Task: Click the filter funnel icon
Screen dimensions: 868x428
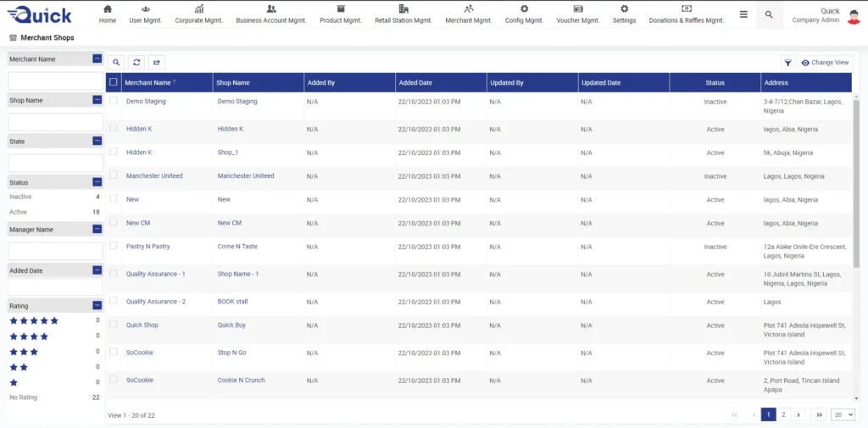Action: pyautogui.click(x=787, y=63)
